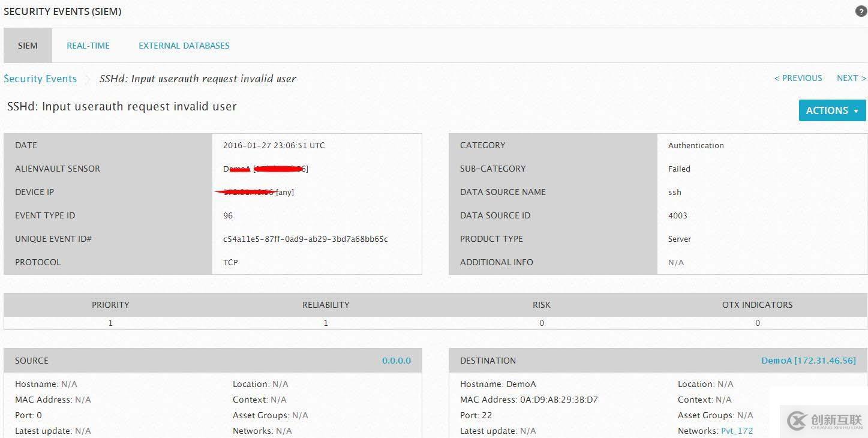The image size is (868, 438).
Task: Click source Port: 0 text
Action: [29, 415]
